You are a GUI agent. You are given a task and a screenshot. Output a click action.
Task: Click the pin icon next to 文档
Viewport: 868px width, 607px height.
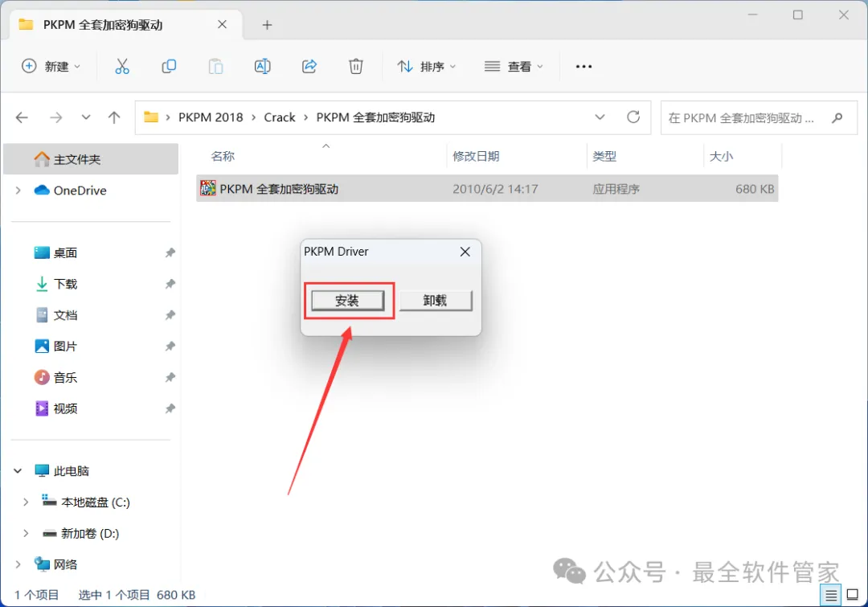pyautogui.click(x=170, y=315)
